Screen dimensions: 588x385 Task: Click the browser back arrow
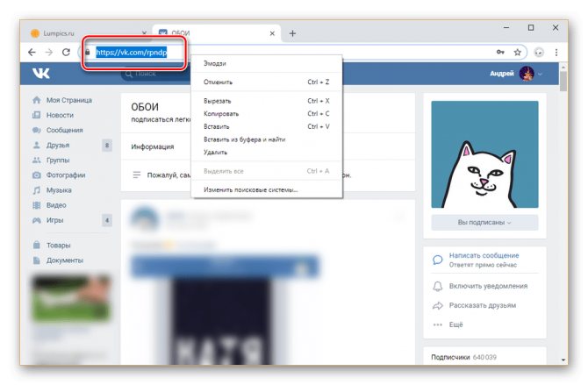pos(32,52)
